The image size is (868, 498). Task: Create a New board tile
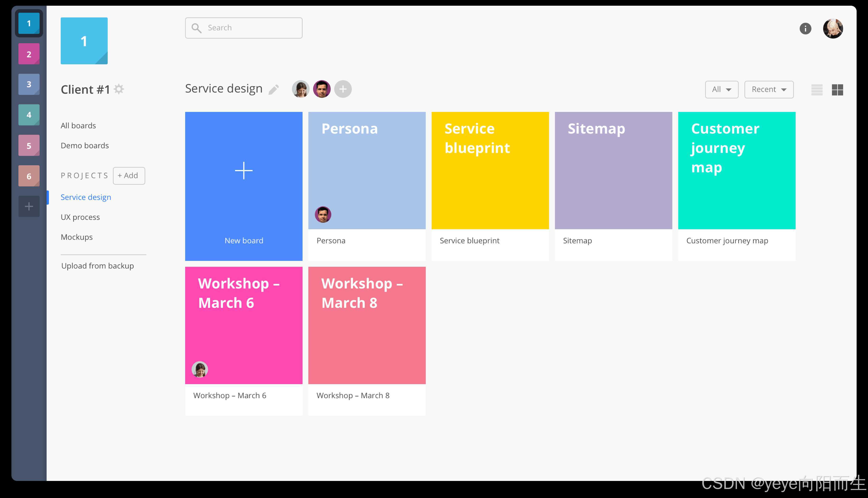(244, 186)
